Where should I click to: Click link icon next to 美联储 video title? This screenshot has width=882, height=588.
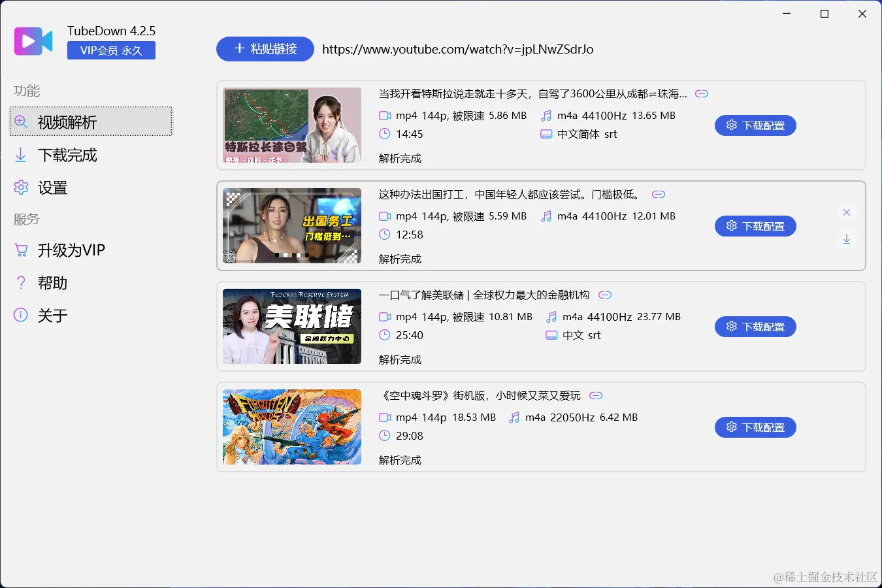click(x=605, y=295)
